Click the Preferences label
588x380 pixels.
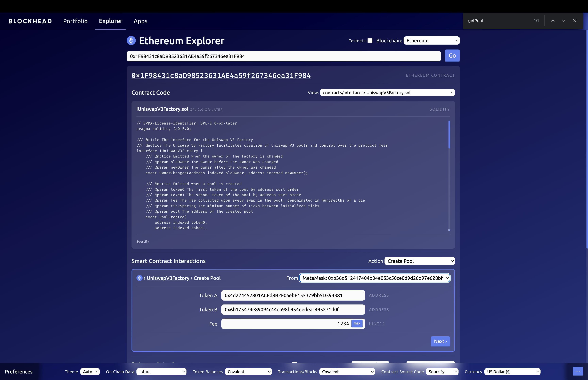click(x=19, y=372)
